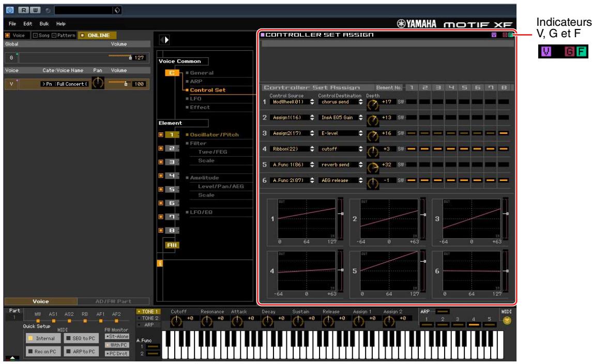Turn the Depth knob for ModWheel row 1

click(373, 105)
